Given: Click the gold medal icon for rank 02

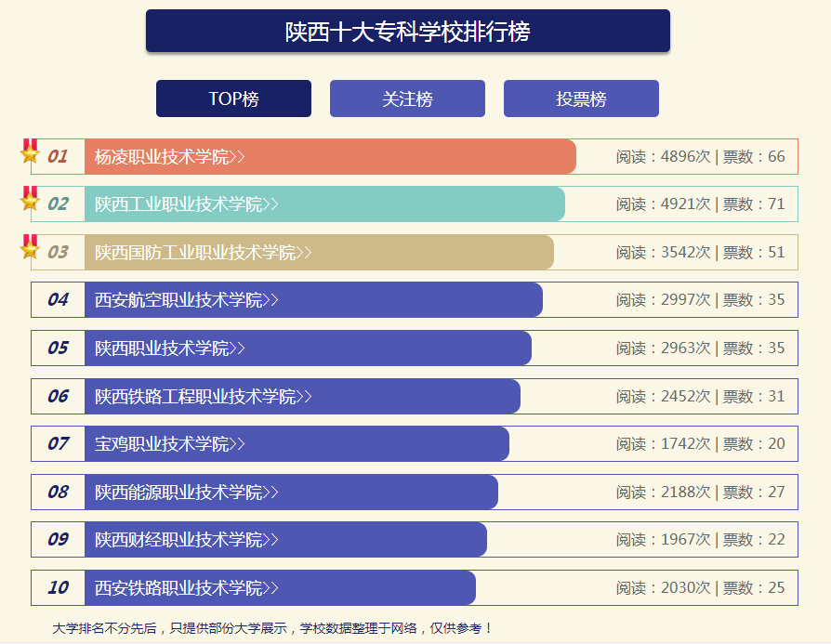Looking at the screenshot, I should [x=30, y=200].
